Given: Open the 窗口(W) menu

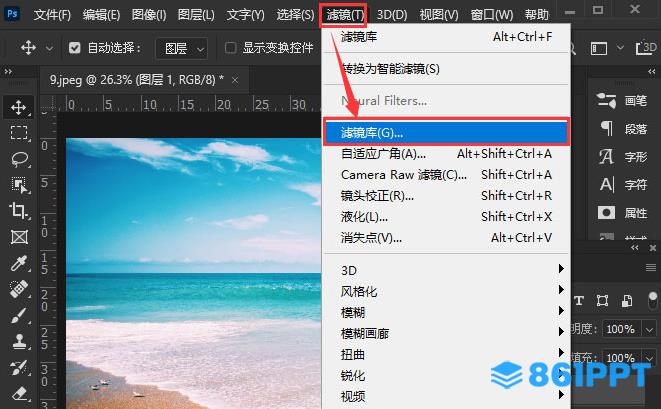Looking at the screenshot, I should [x=492, y=15].
